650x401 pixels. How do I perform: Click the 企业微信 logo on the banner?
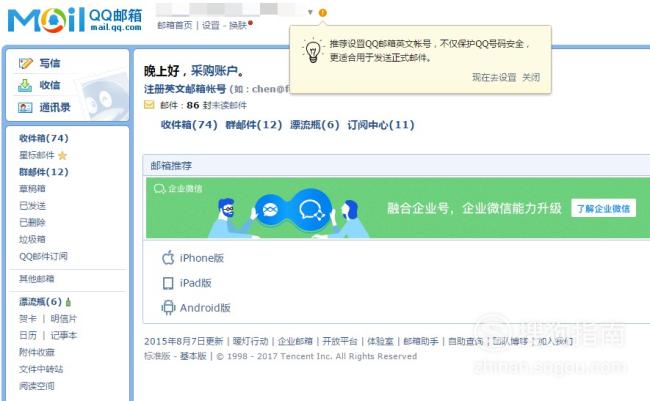click(178, 189)
